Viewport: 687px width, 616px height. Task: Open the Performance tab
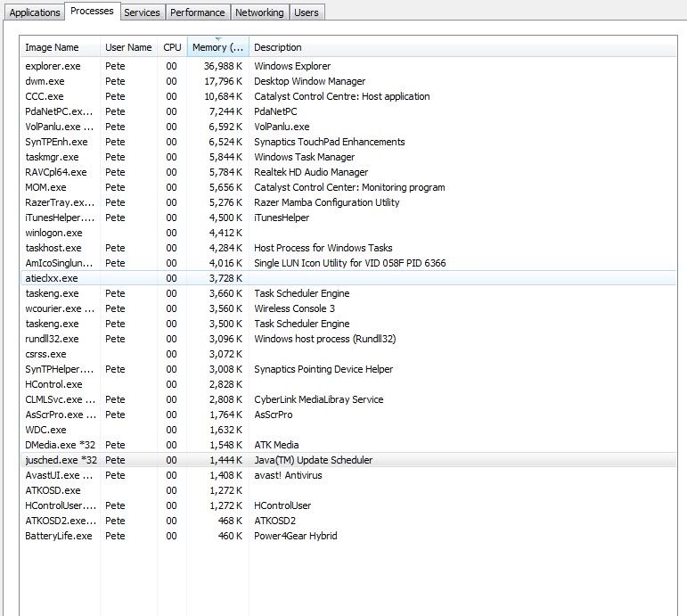click(x=198, y=12)
